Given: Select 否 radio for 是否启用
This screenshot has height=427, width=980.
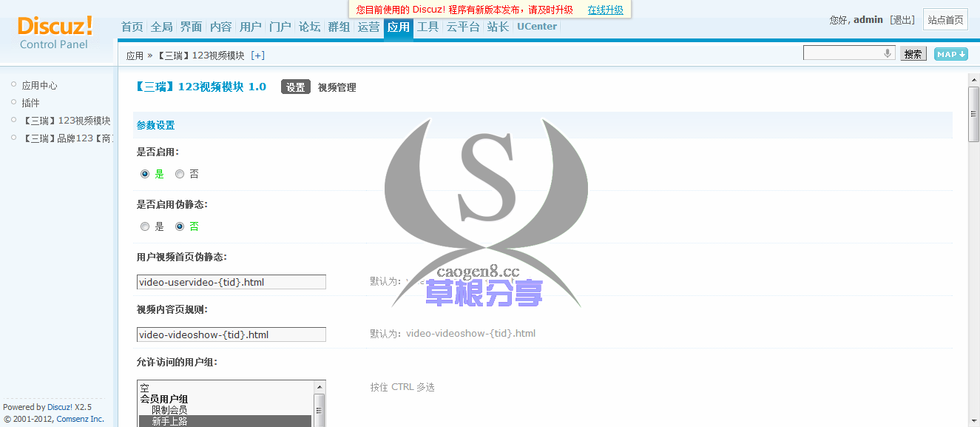Looking at the screenshot, I should (180, 175).
